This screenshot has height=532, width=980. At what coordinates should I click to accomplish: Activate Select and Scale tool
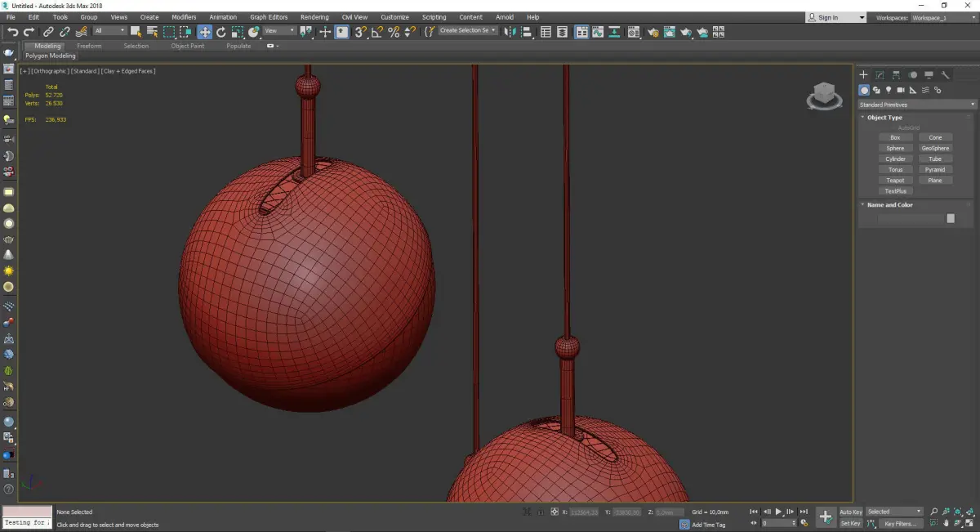click(237, 32)
